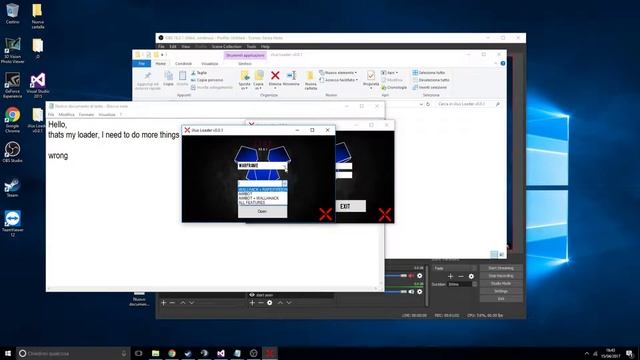The image size is (640, 360).
Task: Click the lower OBS mixer volume slider
Action: [396, 292]
